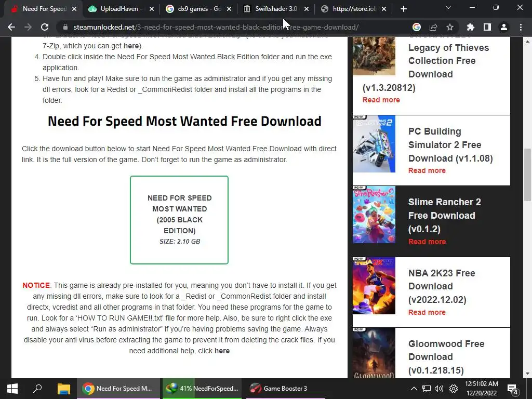This screenshot has width=532, height=399.
Task: Go back to the previous page
Action: pos(11,27)
